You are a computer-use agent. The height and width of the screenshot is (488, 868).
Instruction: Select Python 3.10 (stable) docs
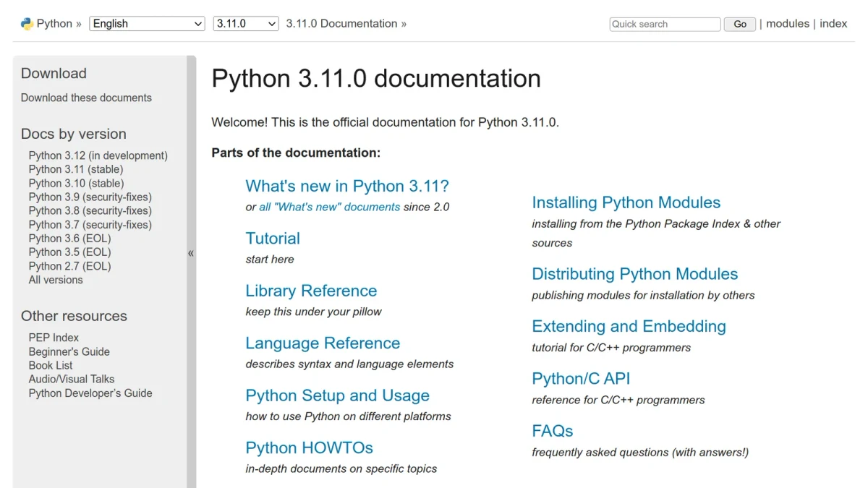(76, 183)
